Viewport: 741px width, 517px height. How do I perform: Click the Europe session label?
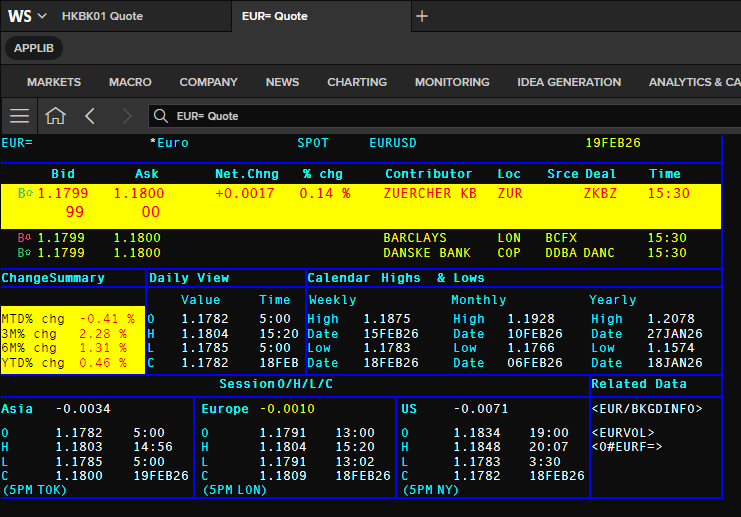(224, 409)
